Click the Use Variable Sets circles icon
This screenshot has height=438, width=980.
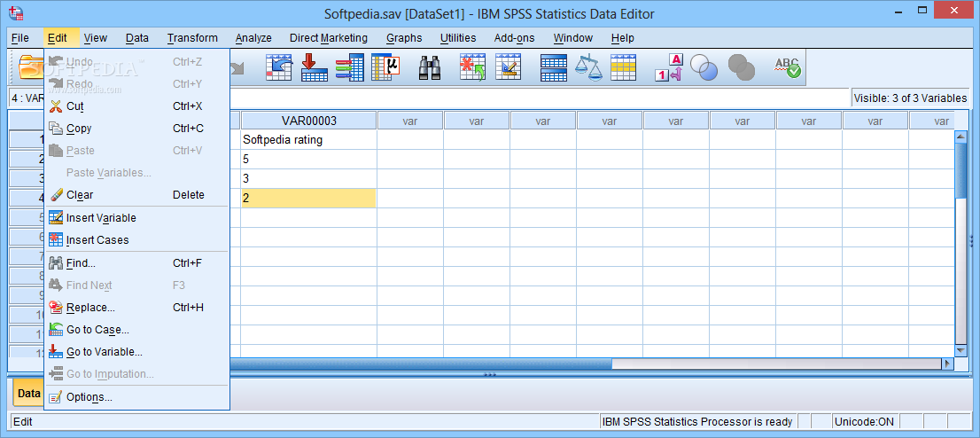(x=704, y=67)
